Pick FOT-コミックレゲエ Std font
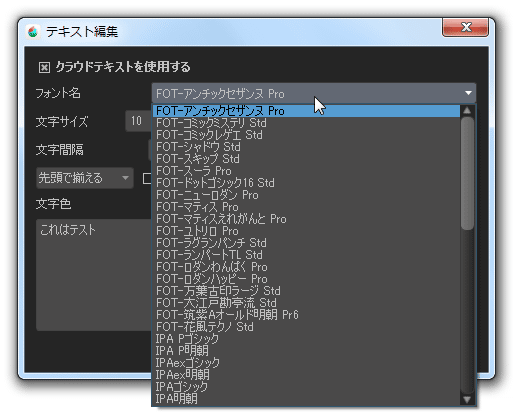This screenshot has height=418, width=517. tap(306, 135)
